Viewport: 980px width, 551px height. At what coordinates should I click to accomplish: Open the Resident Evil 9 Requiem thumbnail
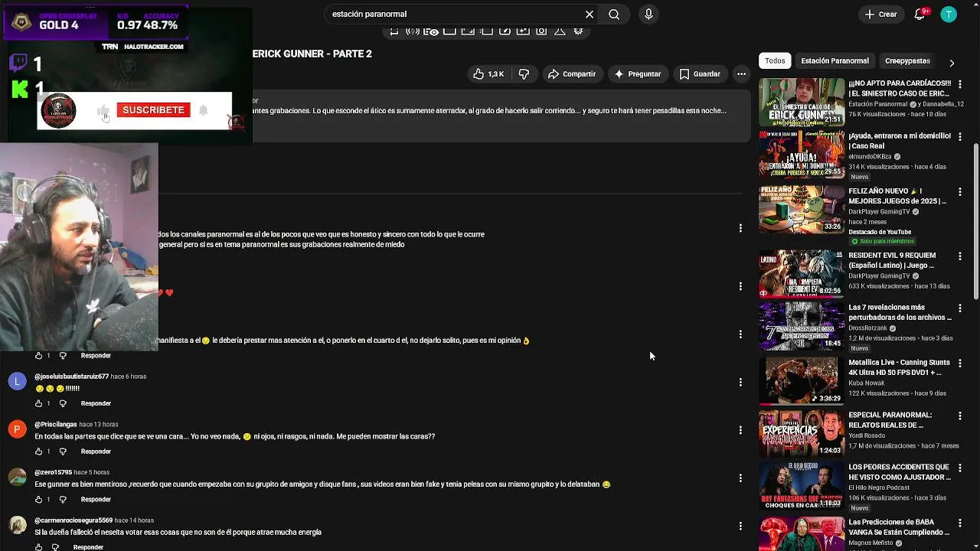[802, 273]
